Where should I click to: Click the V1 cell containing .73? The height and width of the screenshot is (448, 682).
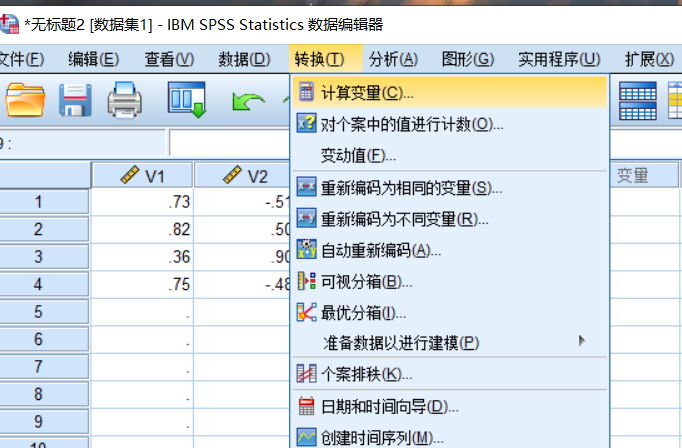point(142,201)
